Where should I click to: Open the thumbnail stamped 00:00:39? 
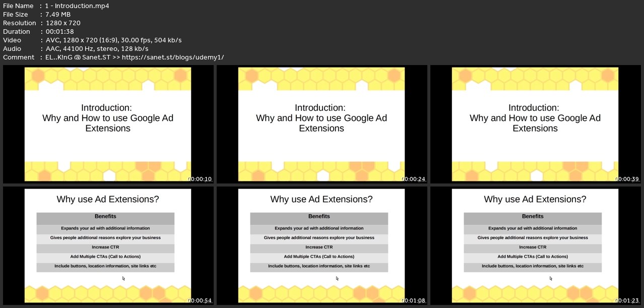coord(536,124)
